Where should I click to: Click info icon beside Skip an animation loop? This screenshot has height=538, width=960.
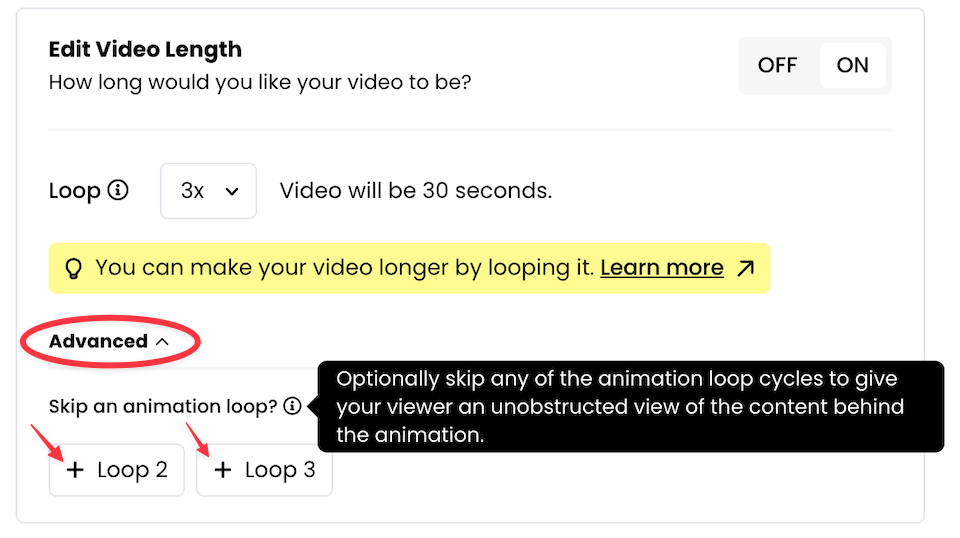click(x=293, y=406)
